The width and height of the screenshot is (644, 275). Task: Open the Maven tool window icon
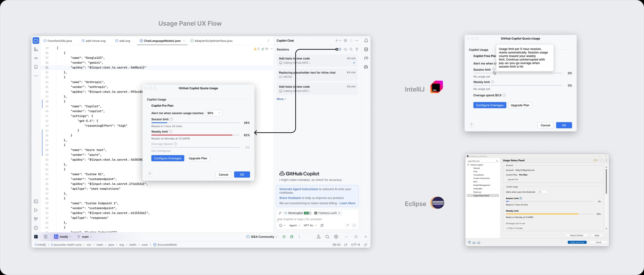coord(366,58)
